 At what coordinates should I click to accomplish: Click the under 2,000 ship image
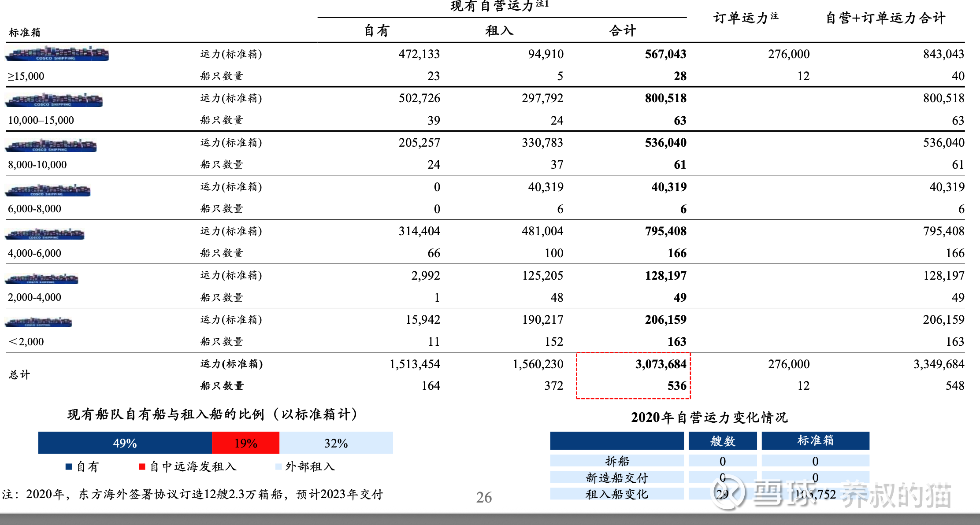click(x=38, y=322)
